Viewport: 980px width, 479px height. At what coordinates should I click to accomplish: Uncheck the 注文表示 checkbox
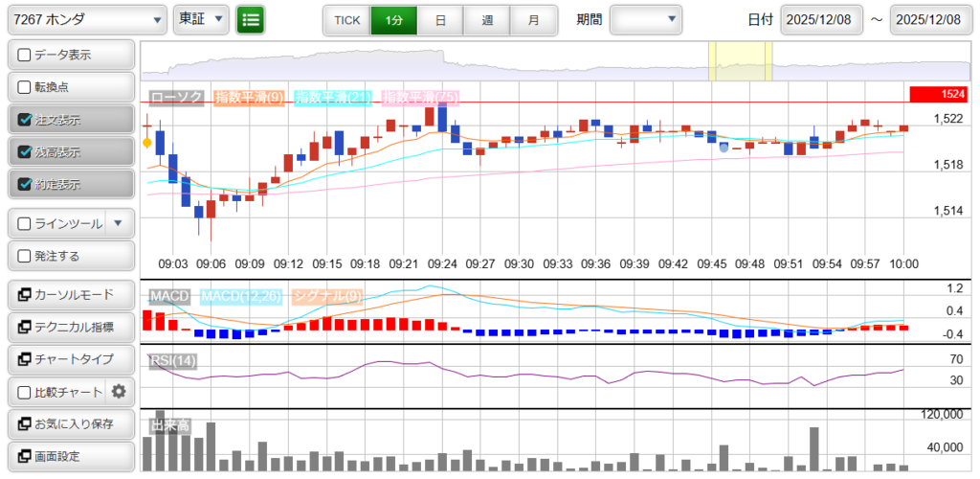[25, 120]
